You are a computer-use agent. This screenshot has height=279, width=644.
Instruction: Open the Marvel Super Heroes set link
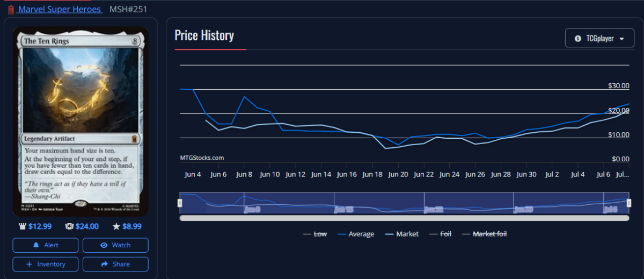(60, 9)
